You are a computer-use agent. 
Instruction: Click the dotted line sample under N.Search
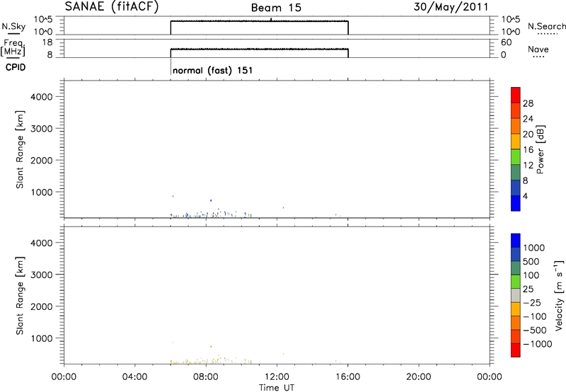(x=547, y=34)
